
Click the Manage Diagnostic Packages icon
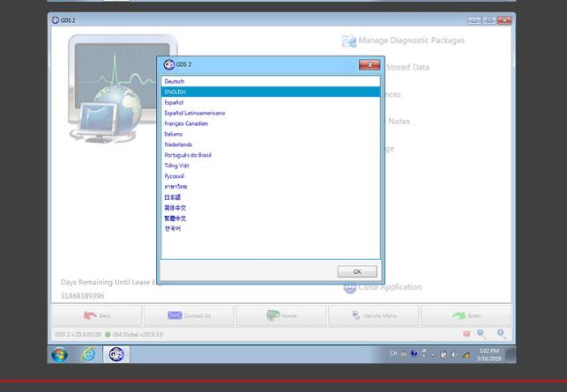pos(348,41)
